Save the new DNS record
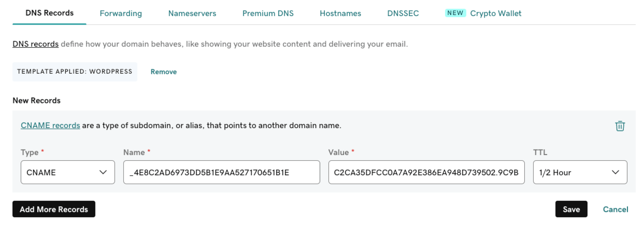This screenshot has height=227, width=644. 571,209
